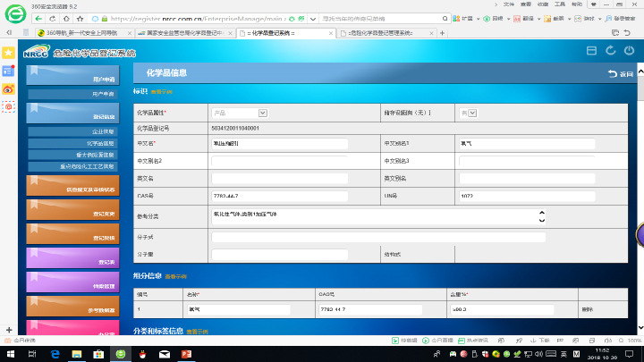The width and height of the screenshot is (644, 362).
Task: Click the 返回 back link
Action: pyautogui.click(x=620, y=72)
